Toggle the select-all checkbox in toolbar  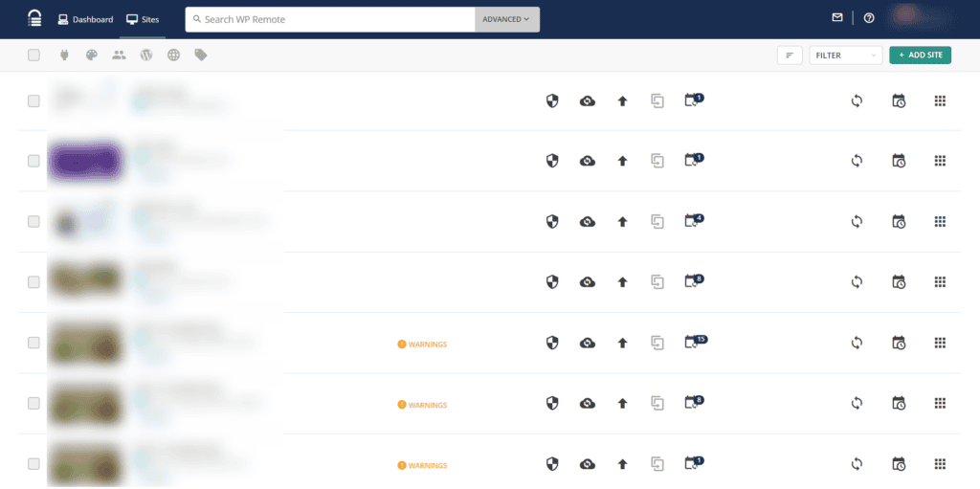pos(33,56)
